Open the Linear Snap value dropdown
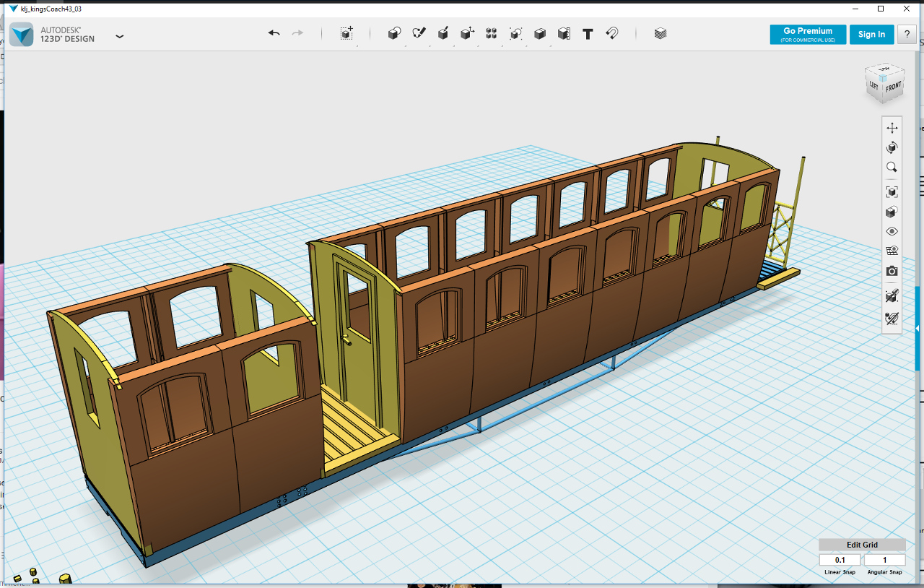 (840, 560)
